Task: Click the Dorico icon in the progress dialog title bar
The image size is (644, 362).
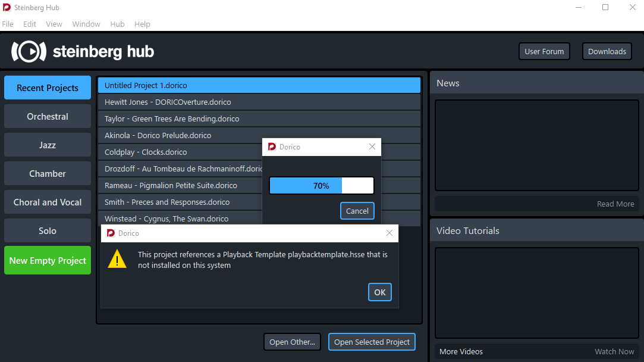Action: (x=272, y=147)
